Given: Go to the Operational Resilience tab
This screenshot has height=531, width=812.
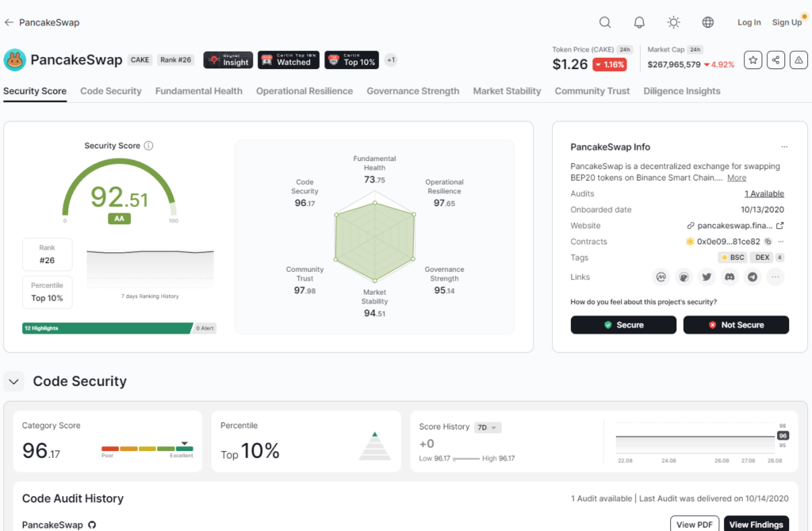Looking at the screenshot, I should 304,91.
